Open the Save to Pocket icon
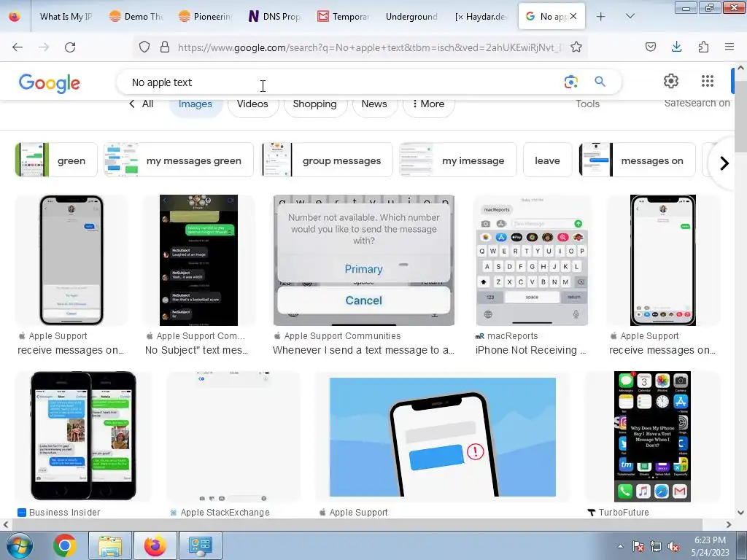Screen dimensions: 747x560 tap(650, 47)
